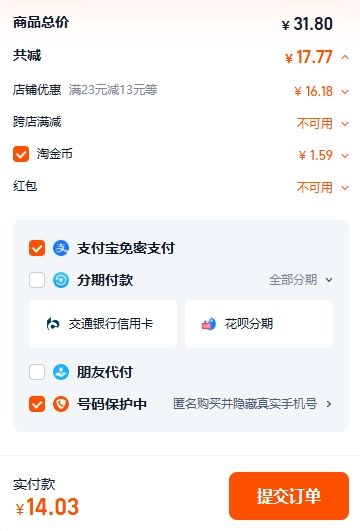
Task: Click the number protection shield icon
Action: (61, 404)
